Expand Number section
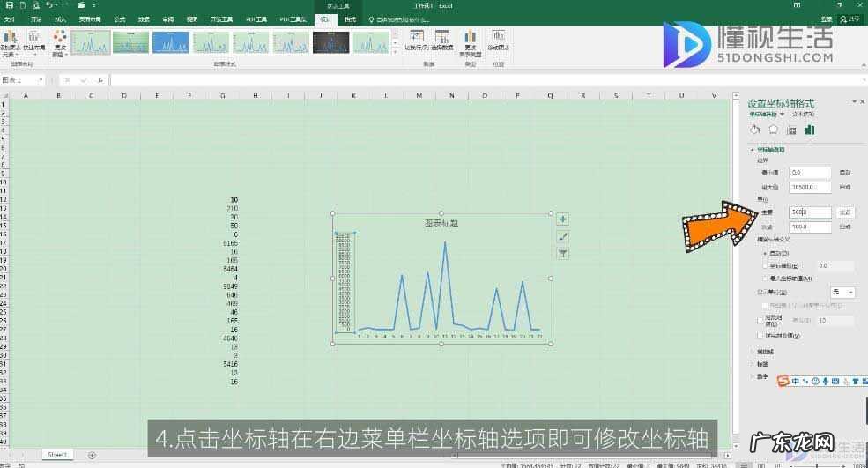 pos(761,376)
